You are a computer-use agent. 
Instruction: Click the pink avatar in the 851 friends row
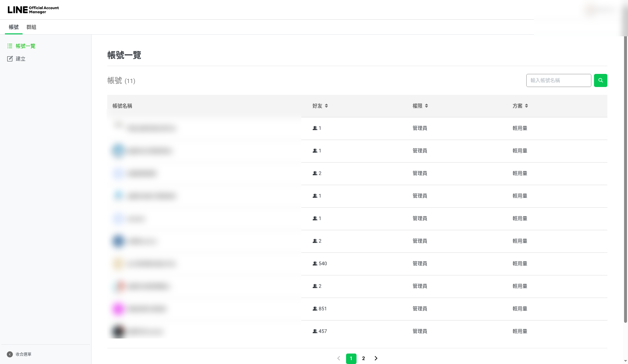[x=118, y=309]
